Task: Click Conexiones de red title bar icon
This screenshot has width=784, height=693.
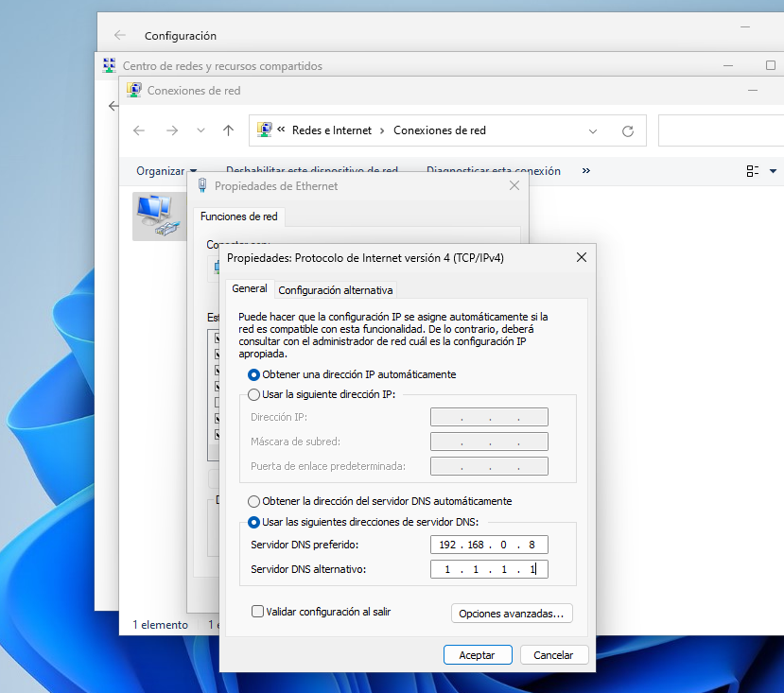Action: (x=133, y=90)
